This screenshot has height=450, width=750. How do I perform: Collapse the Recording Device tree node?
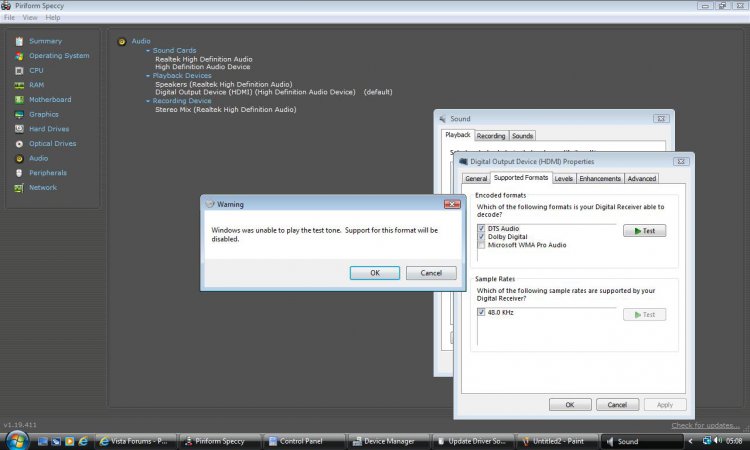[148, 101]
